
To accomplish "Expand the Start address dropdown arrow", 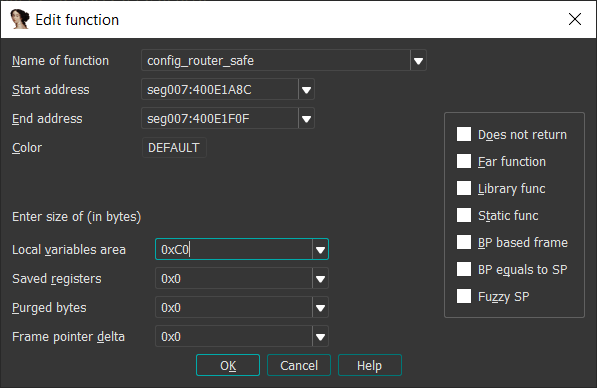I will pyautogui.click(x=306, y=89).
